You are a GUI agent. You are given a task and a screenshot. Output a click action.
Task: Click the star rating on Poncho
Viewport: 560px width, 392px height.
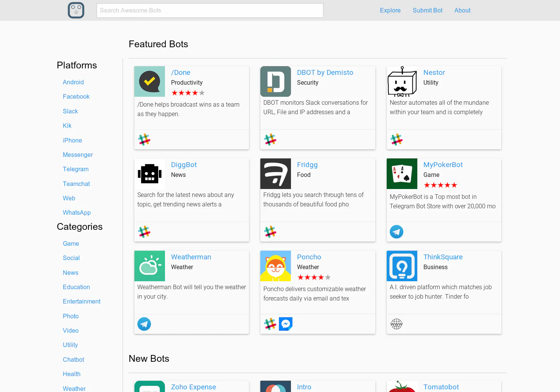click(314, 277)
